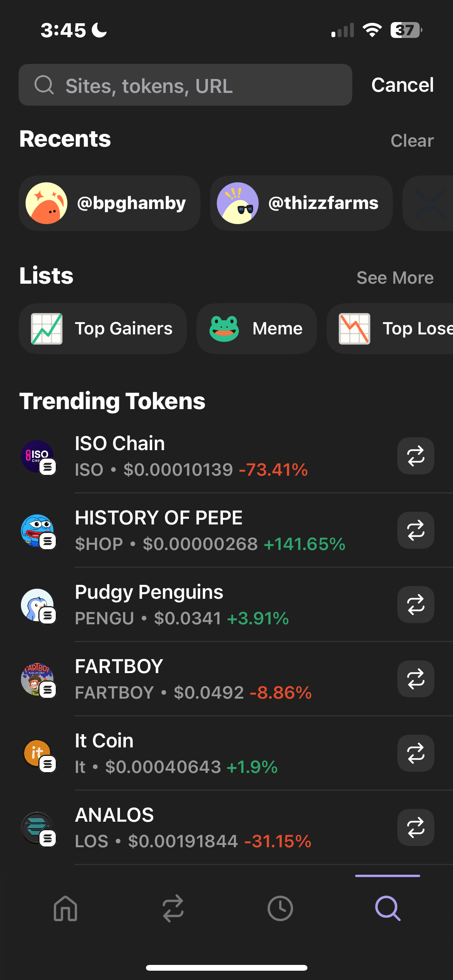Screen dimensions: 453x980
Task: Open the Home tab in bottom bar
Action: point(65,908)
